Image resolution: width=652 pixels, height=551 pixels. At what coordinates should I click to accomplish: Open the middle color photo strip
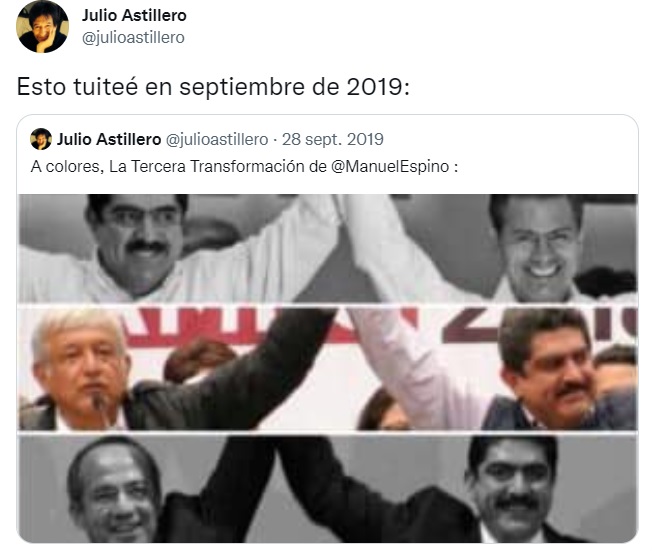pyautogui.click(x=328, y=368)
